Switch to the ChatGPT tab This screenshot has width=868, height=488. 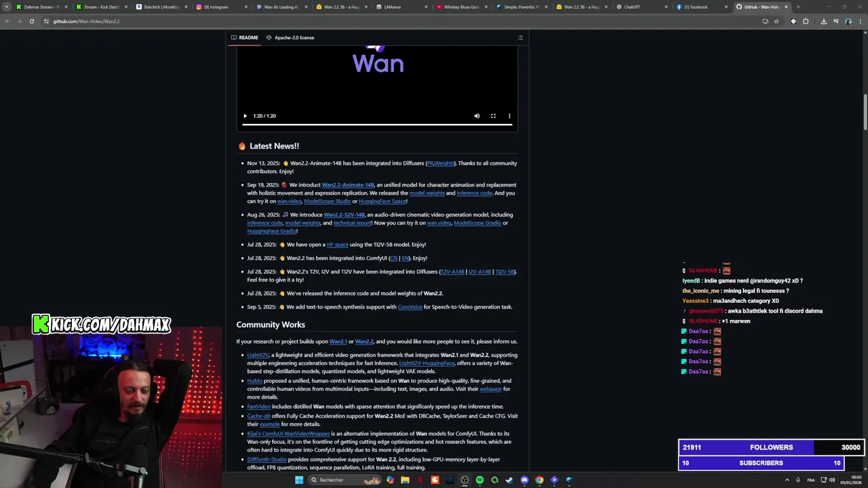tap(641, 7)
